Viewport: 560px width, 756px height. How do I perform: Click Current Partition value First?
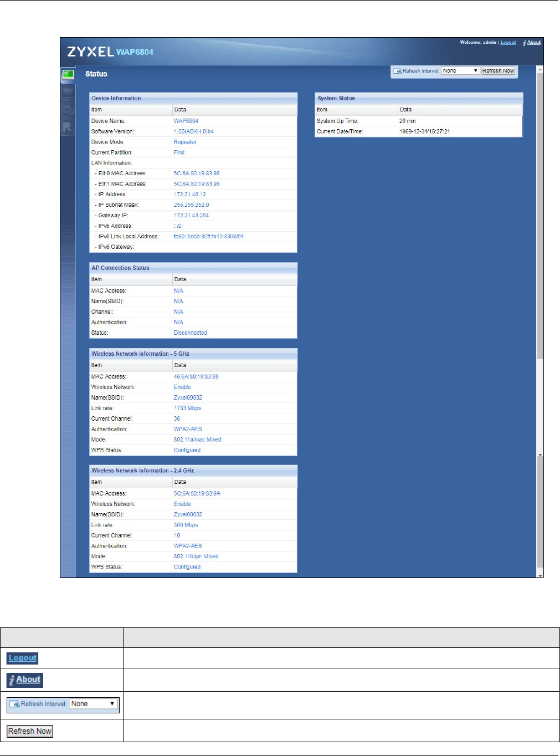click(179, 152)
